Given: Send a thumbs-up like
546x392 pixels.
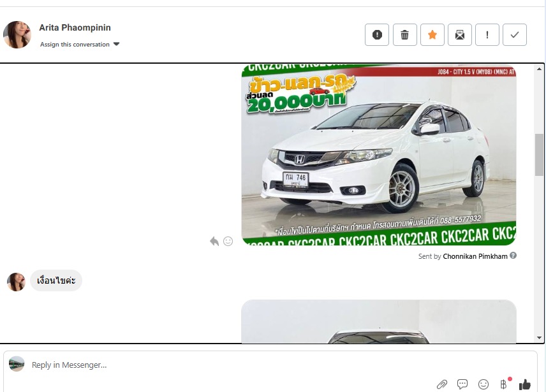Looking at the screenshot, I should coord(525,384).
